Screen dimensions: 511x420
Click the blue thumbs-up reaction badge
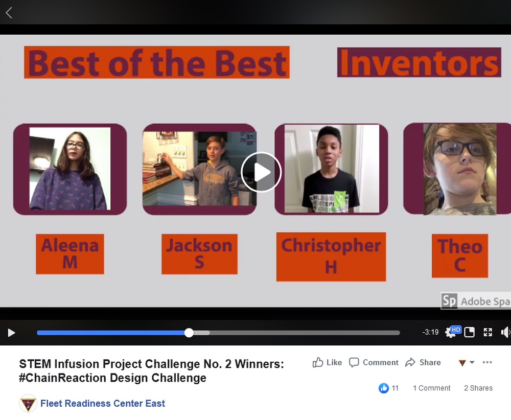point(383,388)
